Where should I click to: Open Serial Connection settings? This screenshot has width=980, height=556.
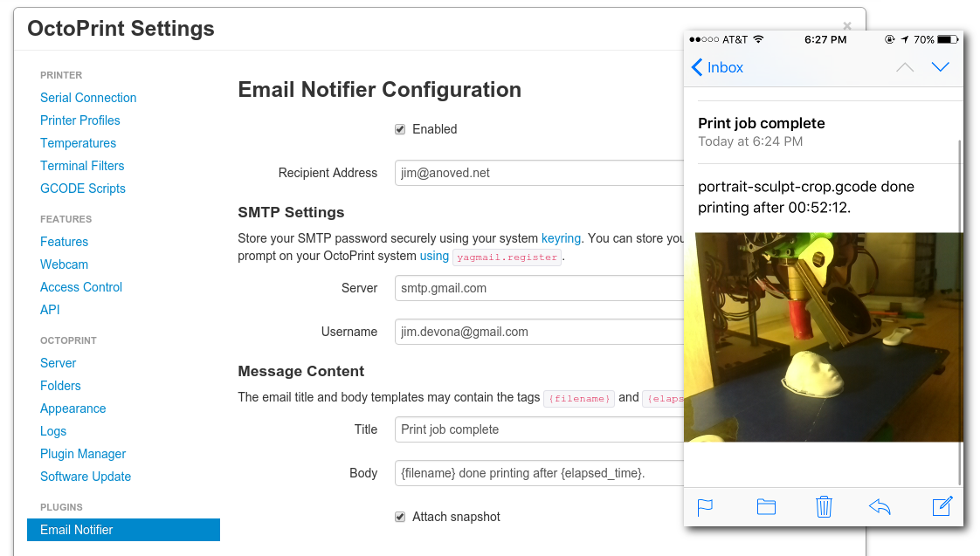point(88,98)
